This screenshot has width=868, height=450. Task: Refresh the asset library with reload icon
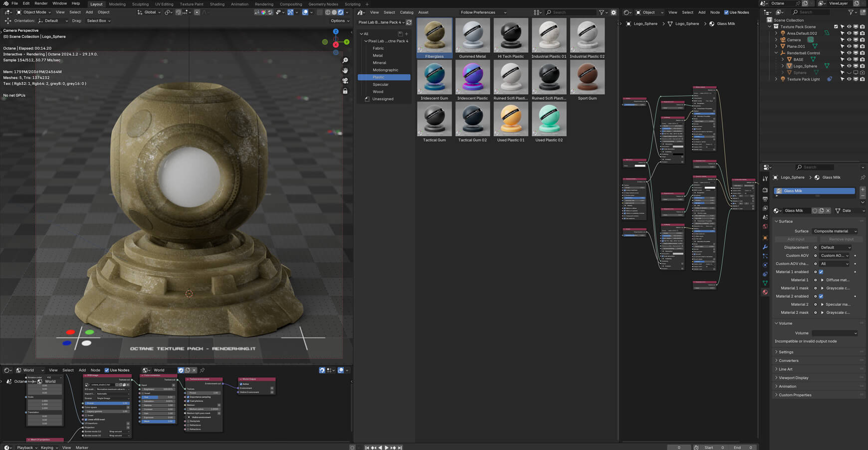click(409, 22)
